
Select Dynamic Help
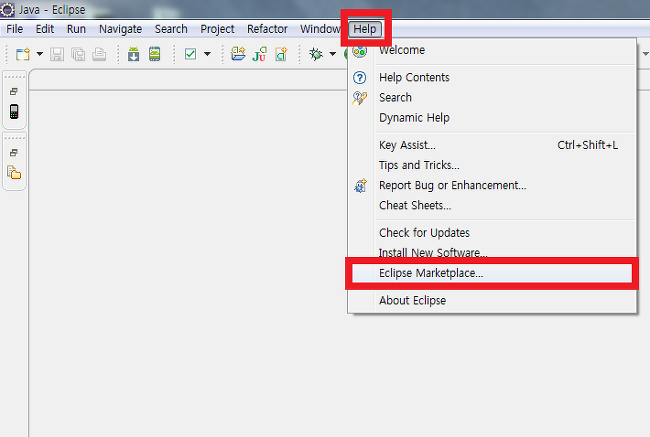(492, 118)
